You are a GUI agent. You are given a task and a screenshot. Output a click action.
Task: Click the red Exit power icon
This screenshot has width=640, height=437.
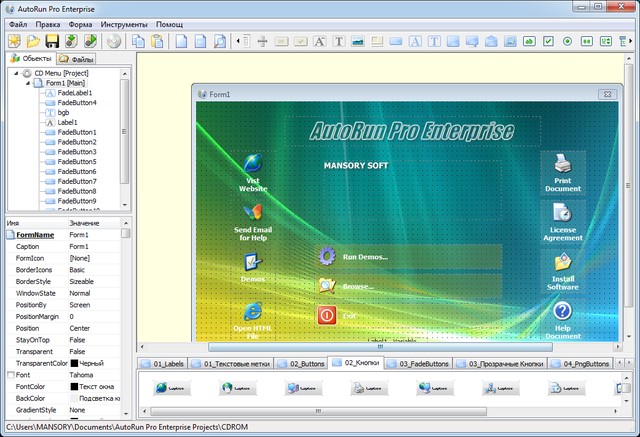[326, 315]
